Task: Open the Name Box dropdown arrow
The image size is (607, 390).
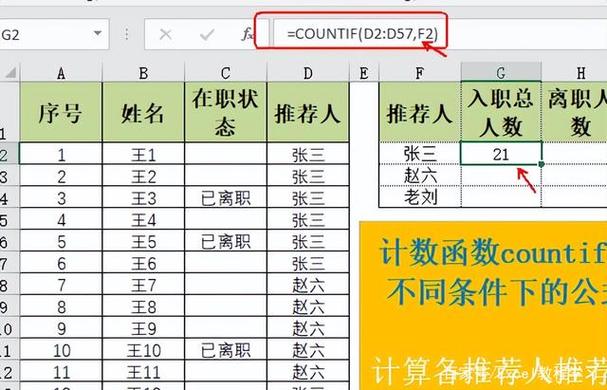Action: 98,33
